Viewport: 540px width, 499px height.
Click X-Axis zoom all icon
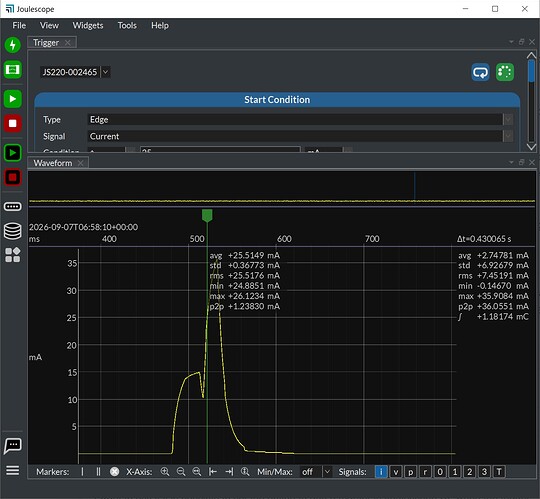[197, 472]
